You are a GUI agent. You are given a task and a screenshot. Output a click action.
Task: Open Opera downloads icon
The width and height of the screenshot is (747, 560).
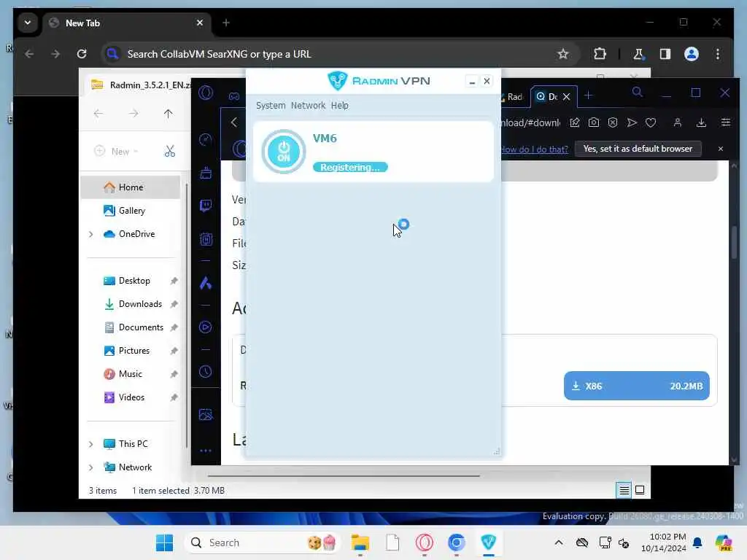(x=701, y=122)
